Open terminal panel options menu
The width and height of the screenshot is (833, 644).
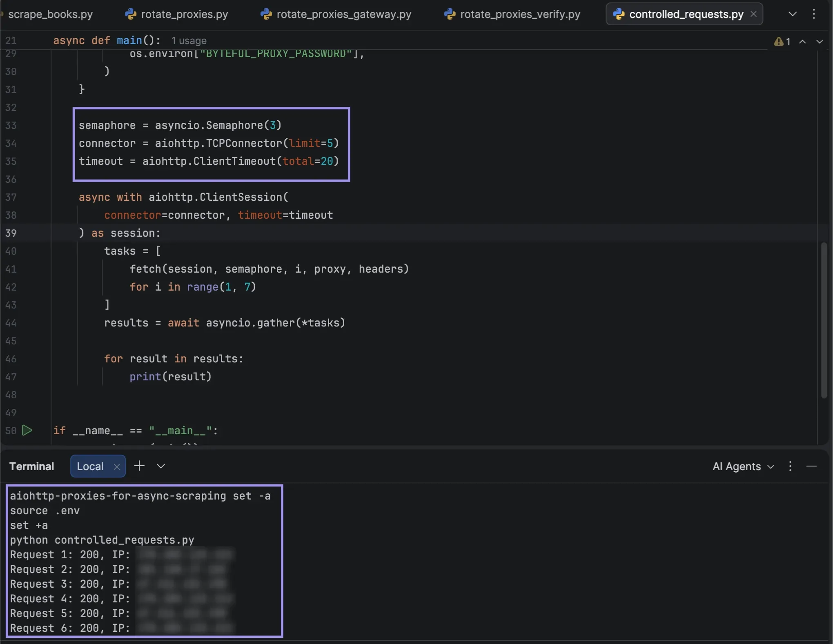pos(790,466)
